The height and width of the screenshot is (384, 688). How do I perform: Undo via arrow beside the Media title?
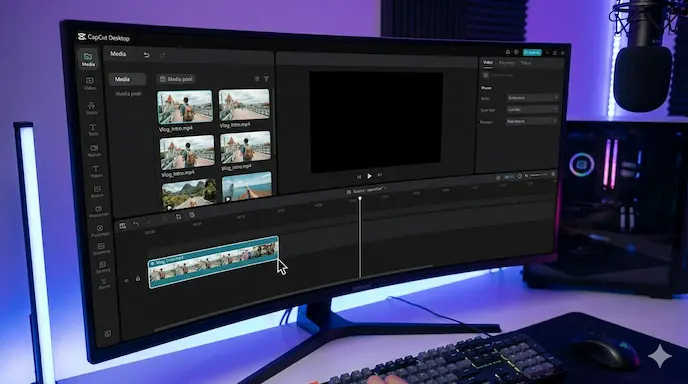point(147,55)
